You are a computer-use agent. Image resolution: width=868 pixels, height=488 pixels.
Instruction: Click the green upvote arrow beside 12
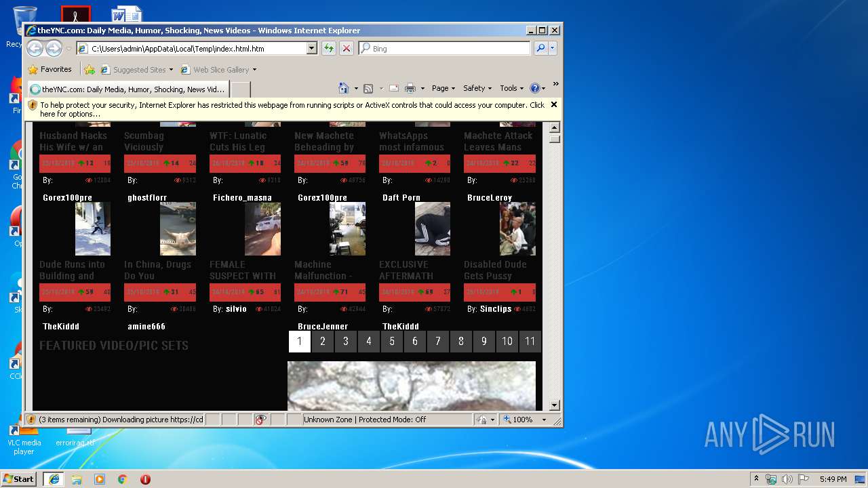click(81, 163)
